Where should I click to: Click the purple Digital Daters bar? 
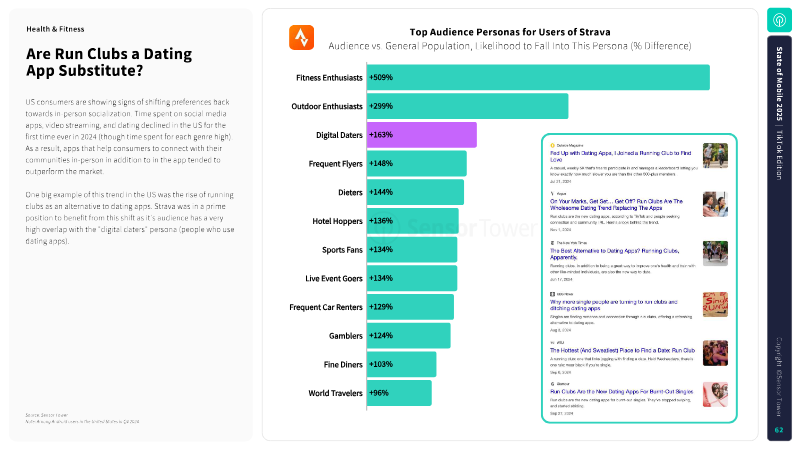tap(421, 134)
